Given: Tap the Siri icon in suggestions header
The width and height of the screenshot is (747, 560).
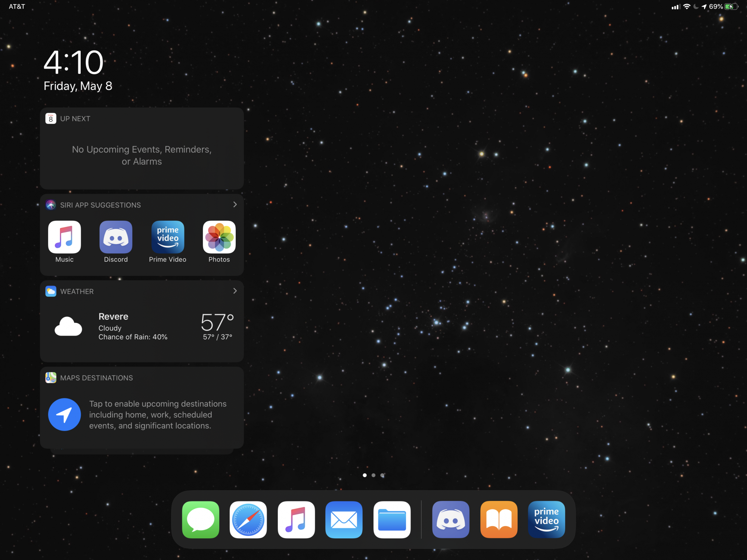Looking at the screenshot, I should click(x=51, y=205).
